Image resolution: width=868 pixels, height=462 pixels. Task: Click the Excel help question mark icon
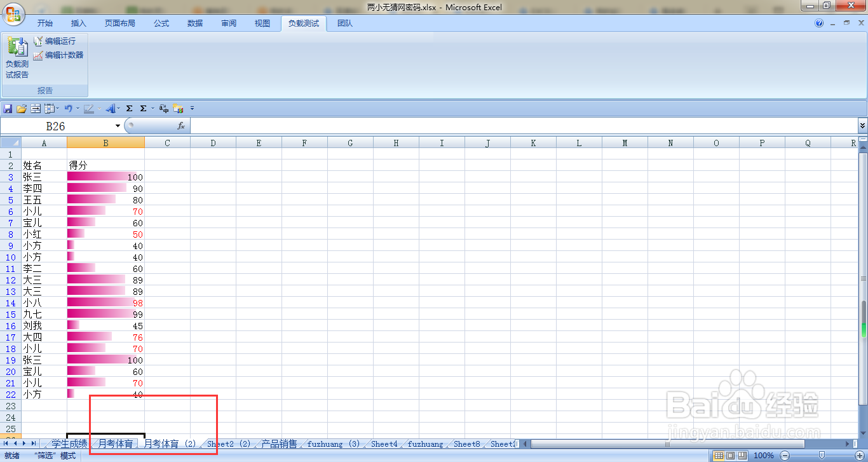click(x=819, y=23)
